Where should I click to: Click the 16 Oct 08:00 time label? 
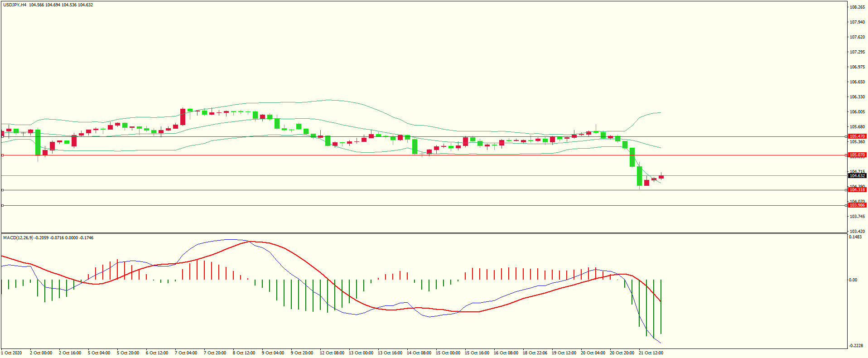(506, 353)
